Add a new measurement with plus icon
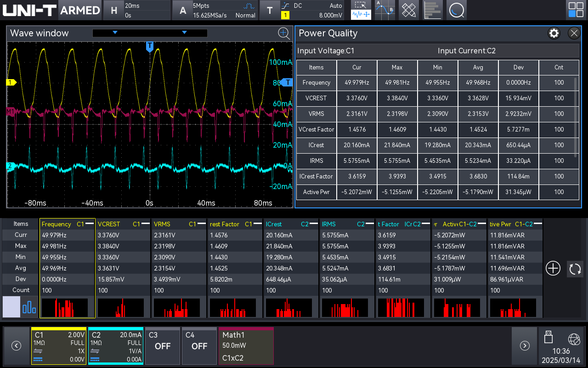The height and width of the screenshot is (368, 588). coord(553,269)
